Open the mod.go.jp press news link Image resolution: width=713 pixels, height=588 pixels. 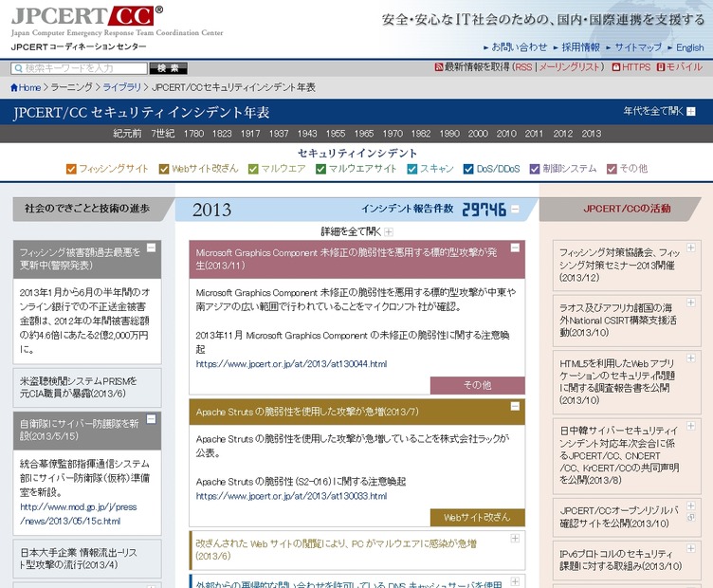pyautogui.click(x=78, y=514)
